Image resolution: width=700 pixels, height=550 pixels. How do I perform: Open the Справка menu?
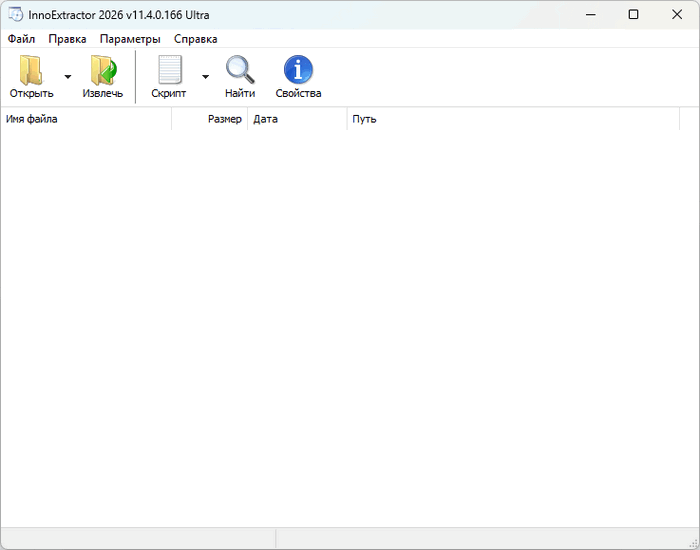196,39
